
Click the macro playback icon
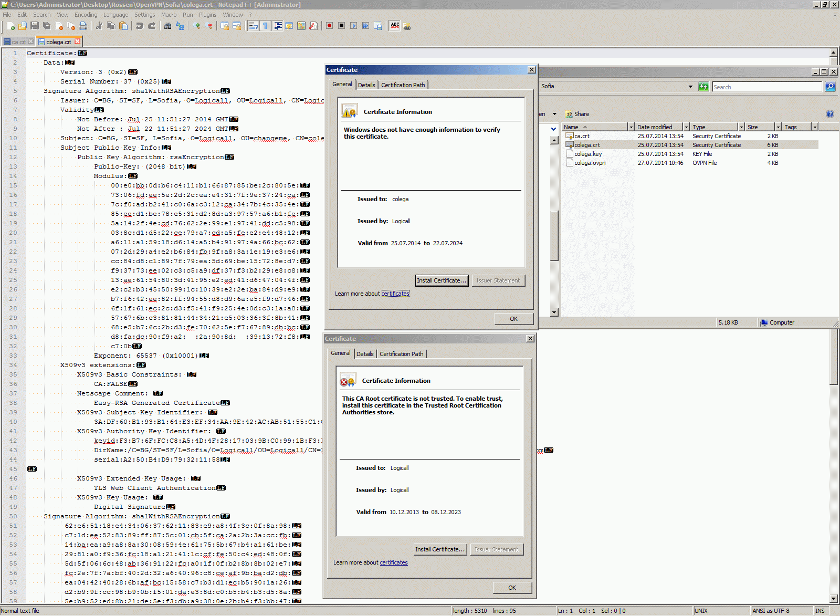click(354, 26)
